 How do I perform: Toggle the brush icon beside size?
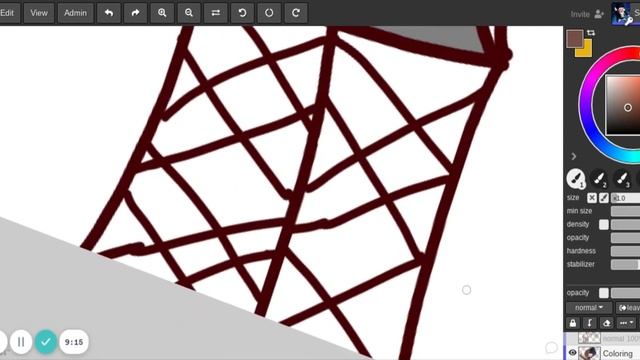click(604, 198)
